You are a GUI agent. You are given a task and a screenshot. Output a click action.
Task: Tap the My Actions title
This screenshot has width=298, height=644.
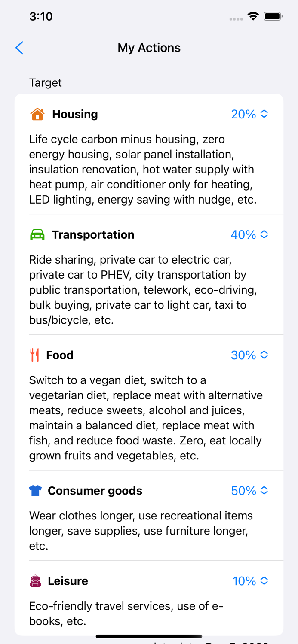click(149, 48)
